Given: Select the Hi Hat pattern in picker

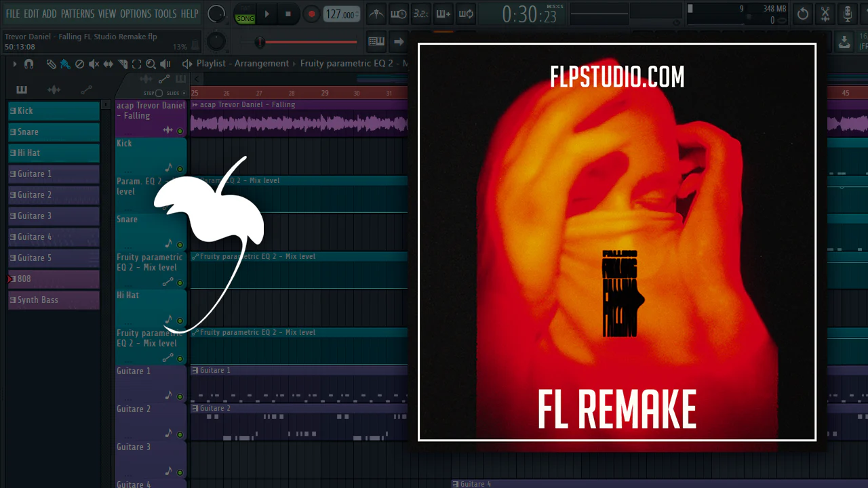Looking at the screenshot, I should pos(54,153).
